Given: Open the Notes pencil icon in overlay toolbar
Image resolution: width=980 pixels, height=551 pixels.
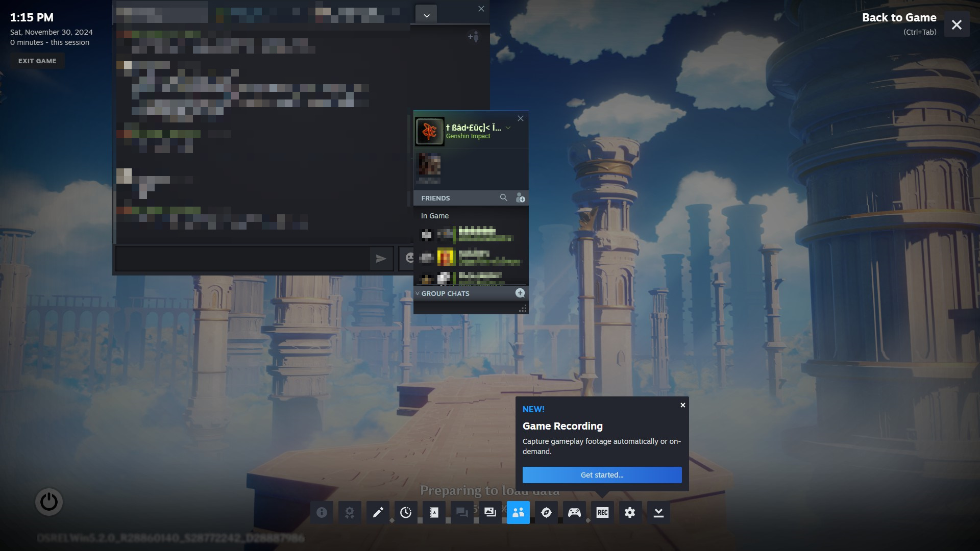Looking at the screenshot, I should point(378,512).
